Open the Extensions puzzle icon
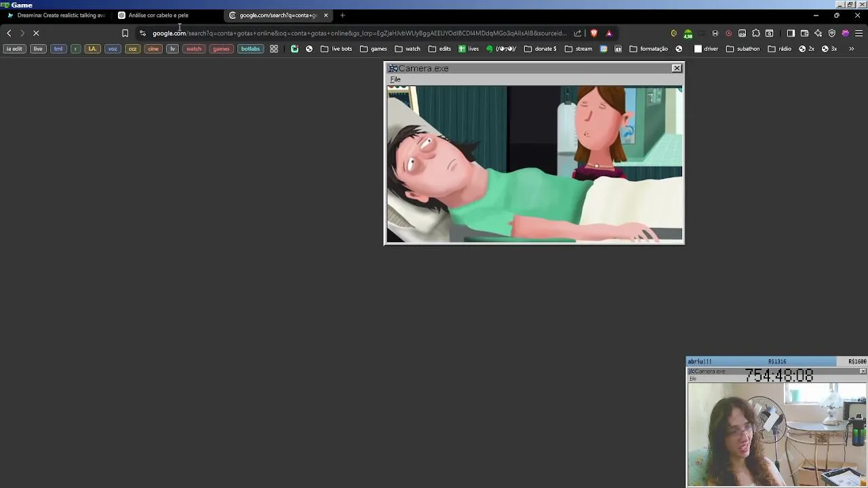The height and width of the screenshot is (488, 868). pos(756,33)
